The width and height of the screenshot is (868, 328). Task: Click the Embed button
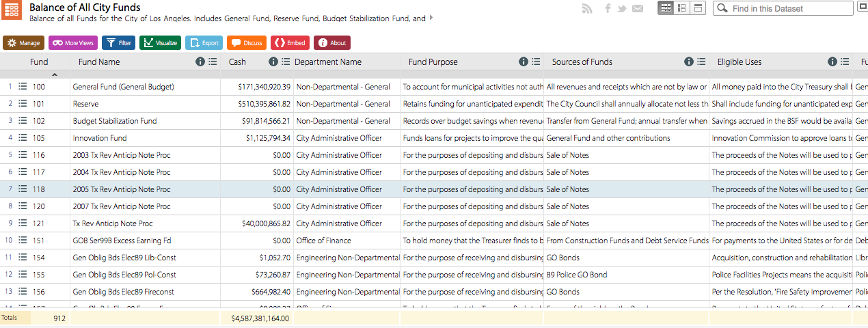(290, 43)
